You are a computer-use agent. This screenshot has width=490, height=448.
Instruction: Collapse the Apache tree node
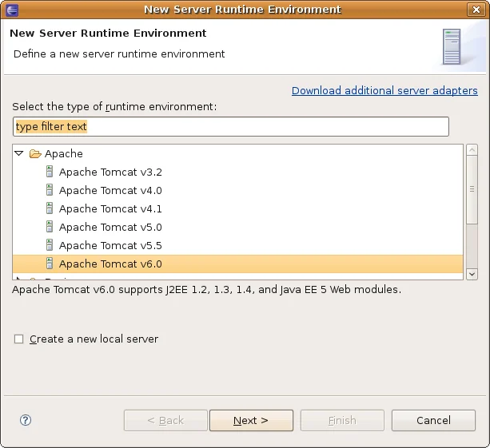pyautogui.click(x=19, y=153)
